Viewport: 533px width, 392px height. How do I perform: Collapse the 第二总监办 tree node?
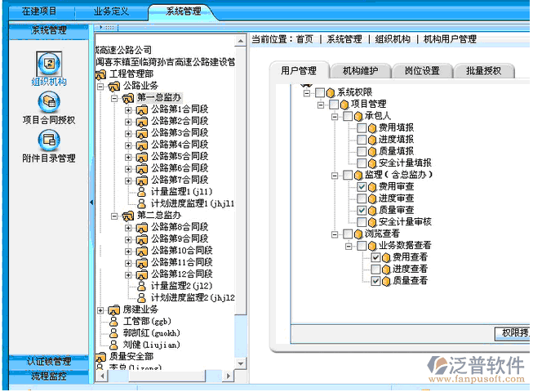tap(114, 216)
